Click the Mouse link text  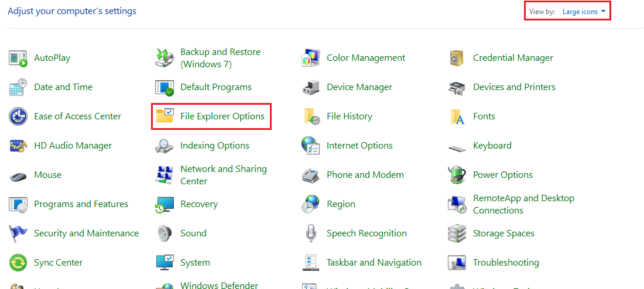click(47, 175)
